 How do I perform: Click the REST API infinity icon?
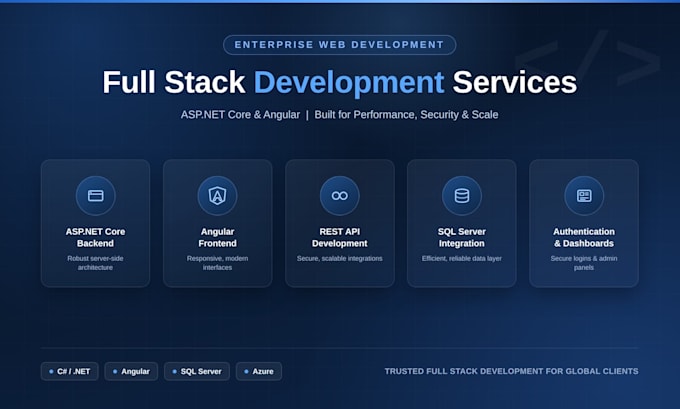(340, 196)
